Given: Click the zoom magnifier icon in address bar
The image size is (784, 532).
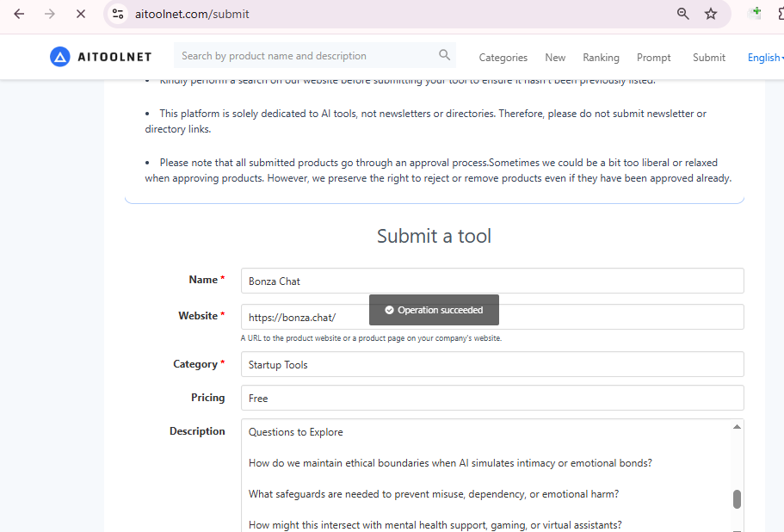Looking at the screenshot, I should [x=682, y=14].
